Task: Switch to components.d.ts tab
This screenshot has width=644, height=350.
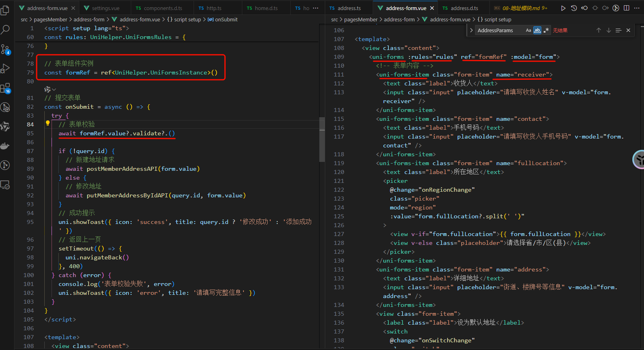Action: pos(163,8)
